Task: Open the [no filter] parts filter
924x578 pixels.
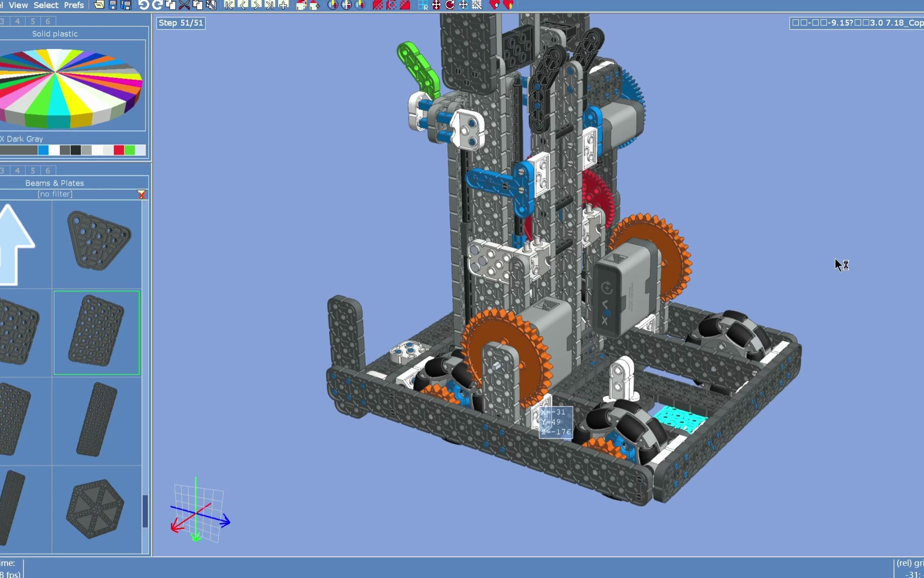Action: tap(55, 194)
